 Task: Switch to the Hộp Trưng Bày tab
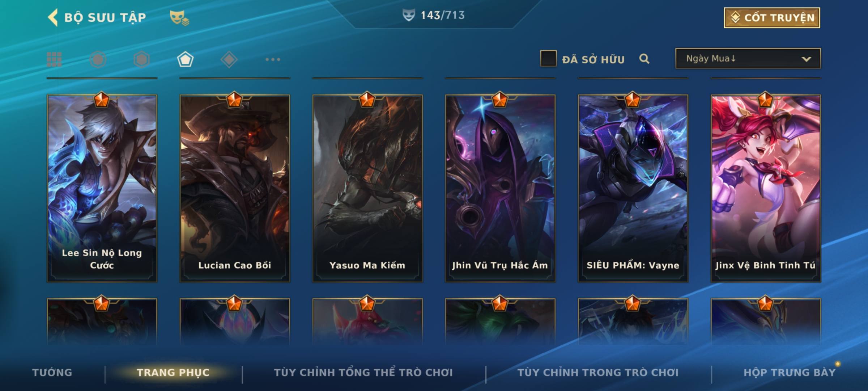tap(790, 373)
